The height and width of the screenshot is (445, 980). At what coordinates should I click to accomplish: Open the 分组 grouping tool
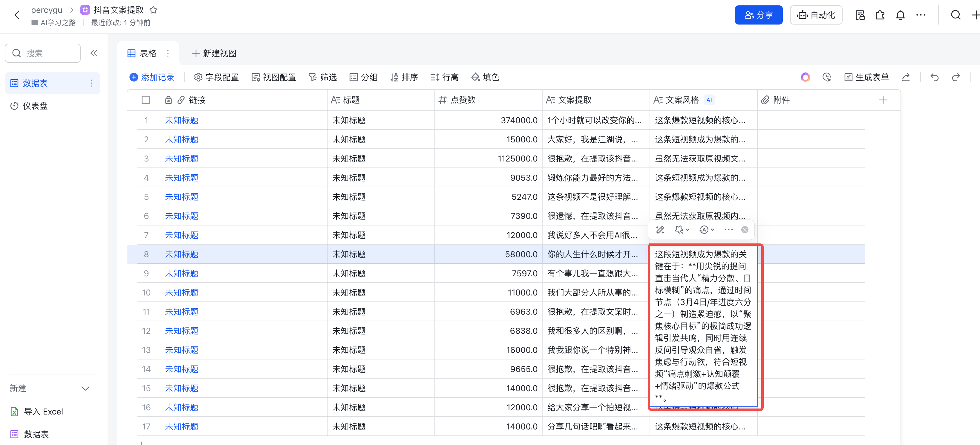click(363, 77)
